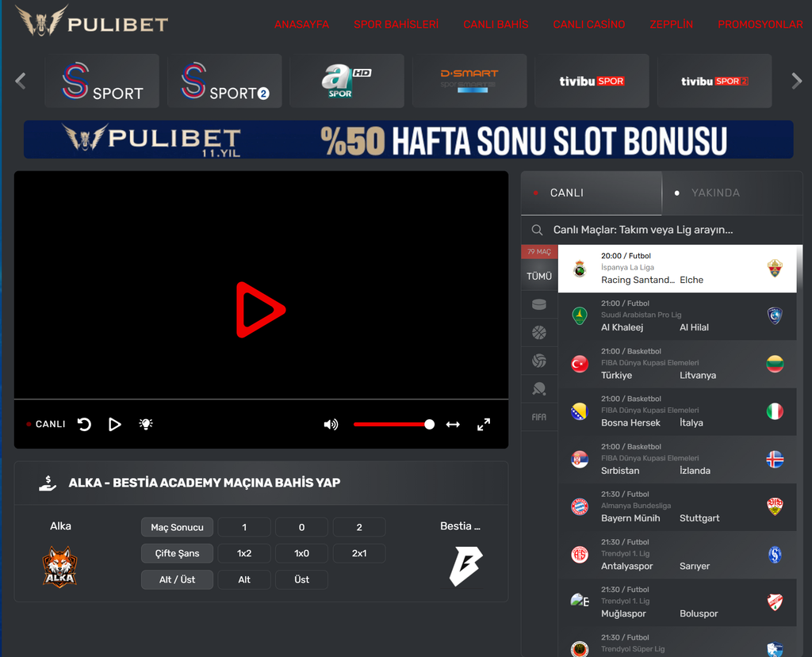Click the Türkiye flag icon
The image size is (812, 657).
pyautogui.click(x=580, y=364)
